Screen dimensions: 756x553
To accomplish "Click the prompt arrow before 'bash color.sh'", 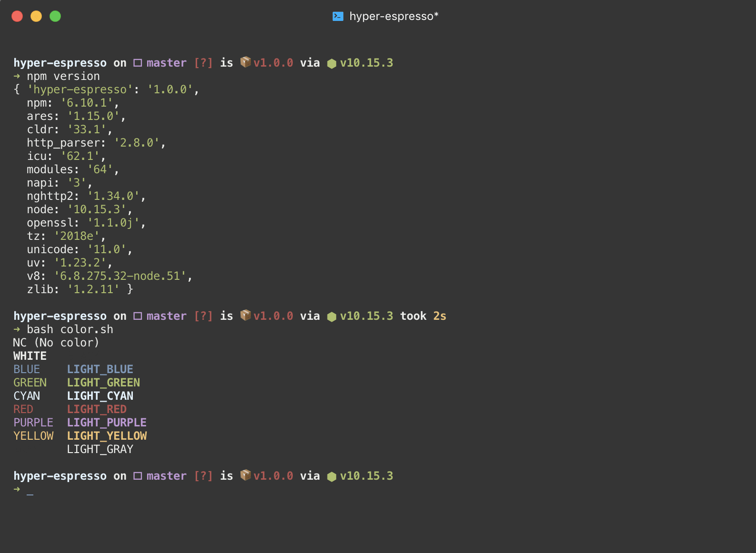I will (x=17, y=329).
